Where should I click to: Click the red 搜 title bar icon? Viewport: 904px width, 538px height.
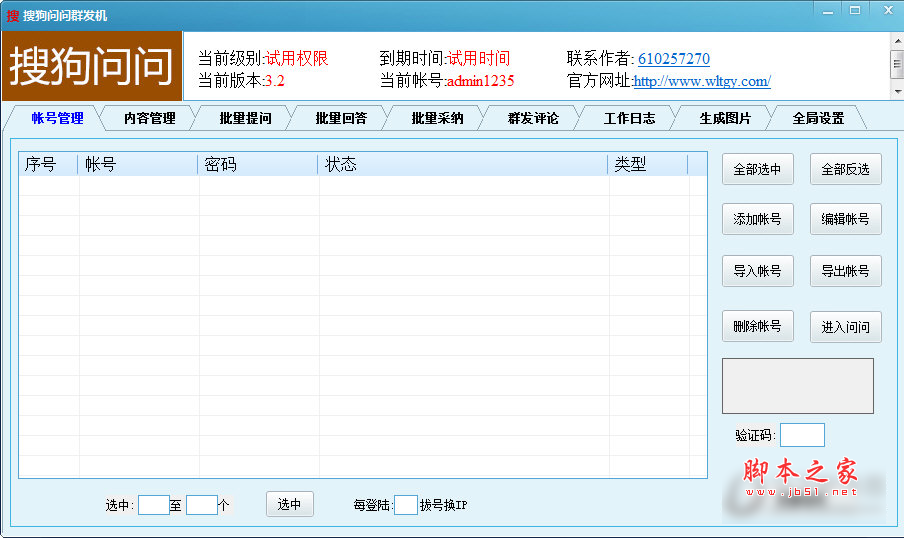pyautogui.click(x=13, y=16)
